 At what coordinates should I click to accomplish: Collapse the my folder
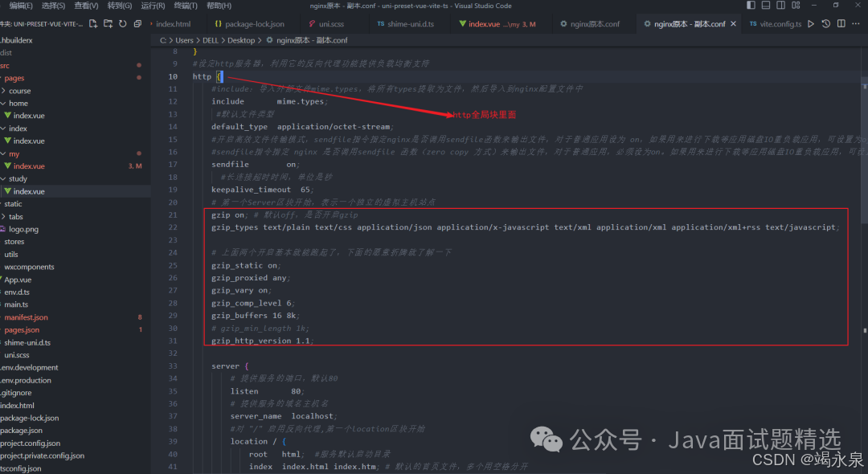pos(14,153)
